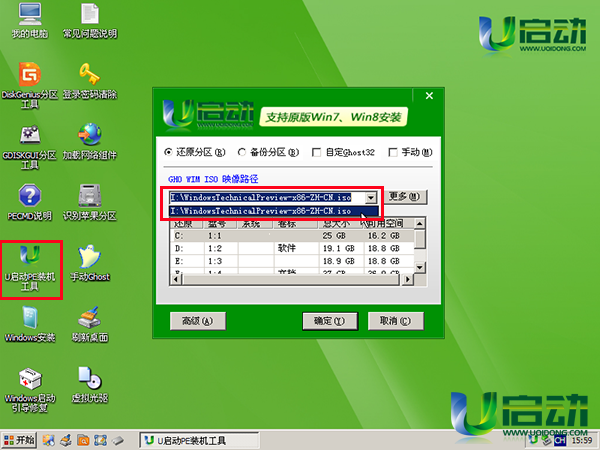Click horizontal scrollbar thumb
The height and width of the screenshot is (450, 600).
click(292, 280)
